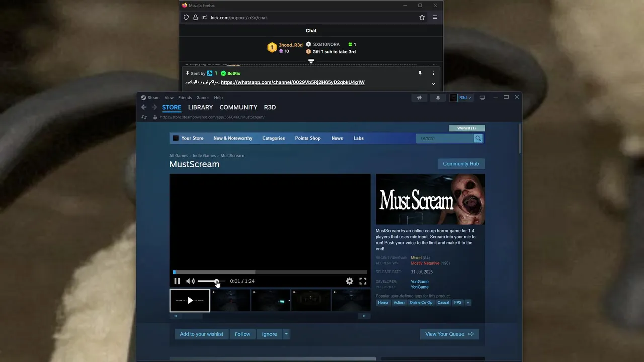Screen dimensions: 644x362
Task: Open Steam announcements megaphone icon
Action: 420,98
